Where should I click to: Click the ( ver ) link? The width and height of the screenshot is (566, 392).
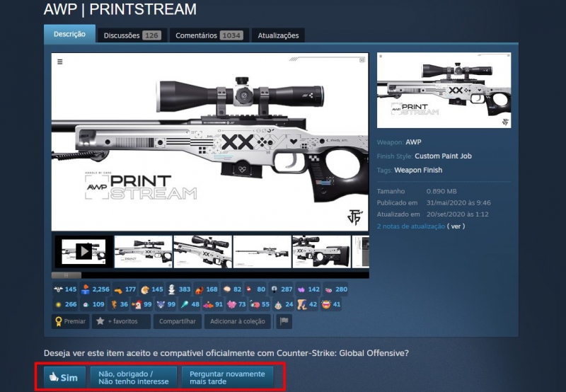point(456,226)
